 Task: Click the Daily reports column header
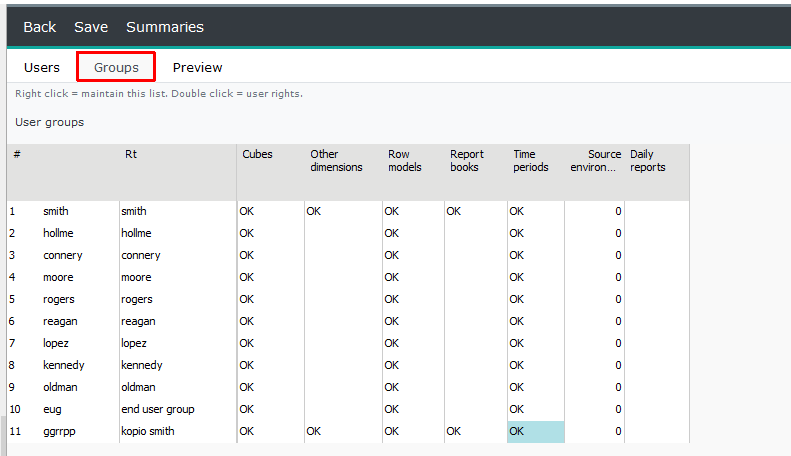tap(648, 160)
